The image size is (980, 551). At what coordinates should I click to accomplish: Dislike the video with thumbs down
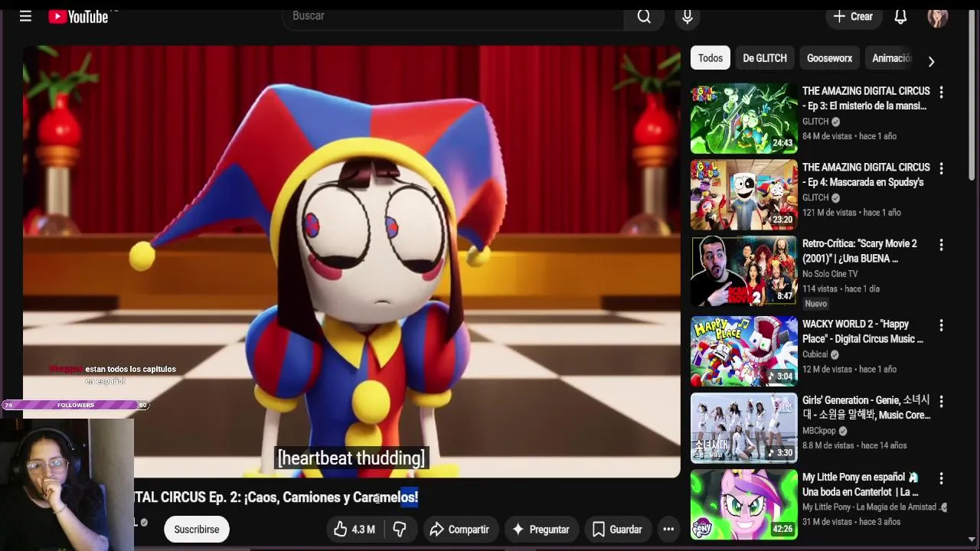click(400, 530)
